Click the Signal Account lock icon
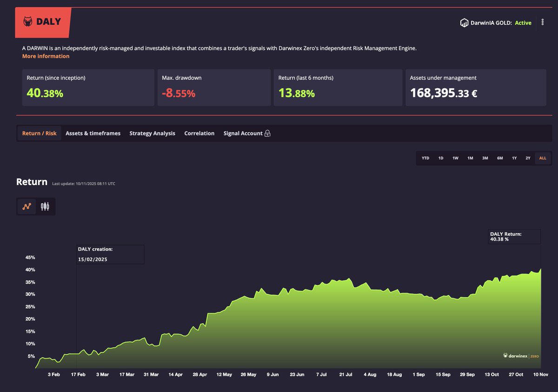Viewport: 558px width, 392px height. coord(267,133)
